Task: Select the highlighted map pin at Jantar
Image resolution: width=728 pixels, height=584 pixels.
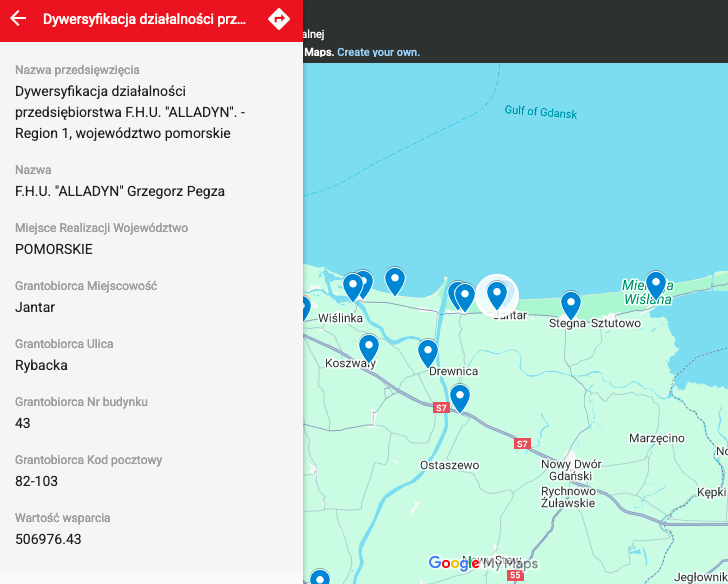Action: point(496,295)
